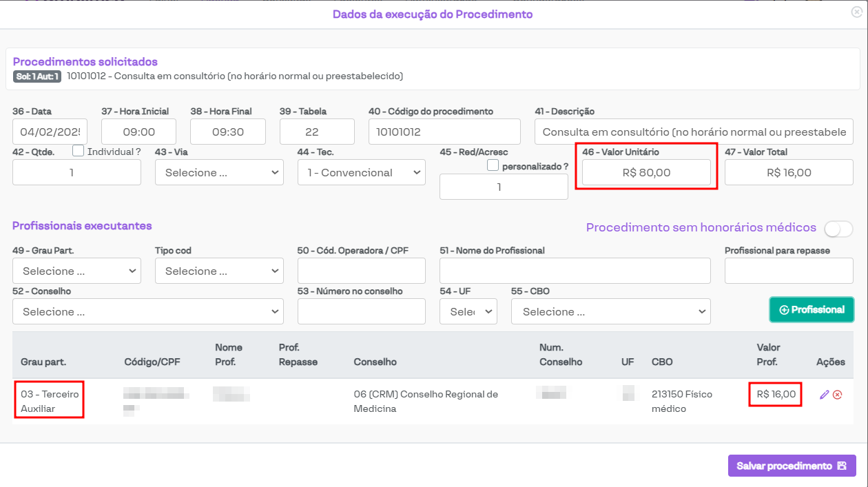Focus the 37 - Hora Inicial field

(138, 132)
